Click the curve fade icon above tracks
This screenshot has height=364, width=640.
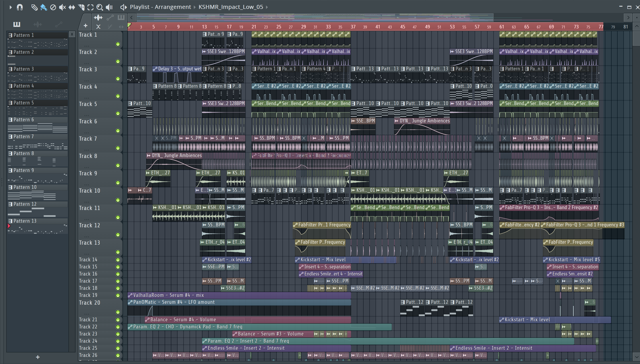click(110, 26)
